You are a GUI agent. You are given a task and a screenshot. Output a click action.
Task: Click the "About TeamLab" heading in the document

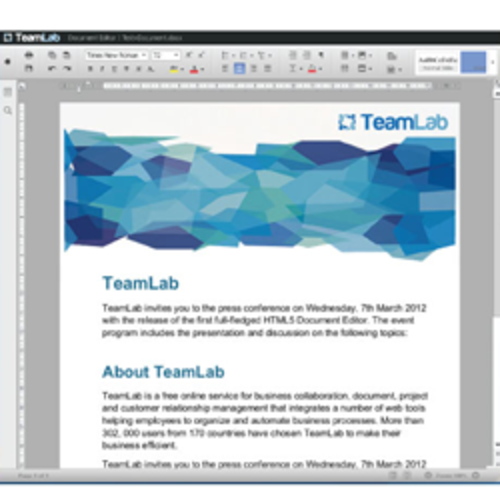[163, 372]
